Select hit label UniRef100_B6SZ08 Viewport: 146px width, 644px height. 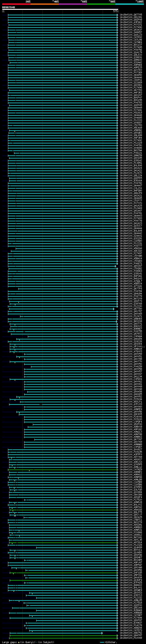(131, 321)
